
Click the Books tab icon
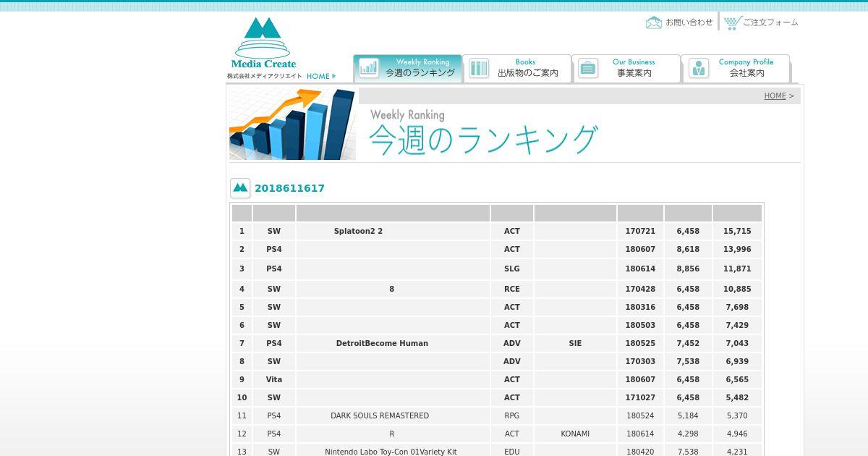point(479,68)
